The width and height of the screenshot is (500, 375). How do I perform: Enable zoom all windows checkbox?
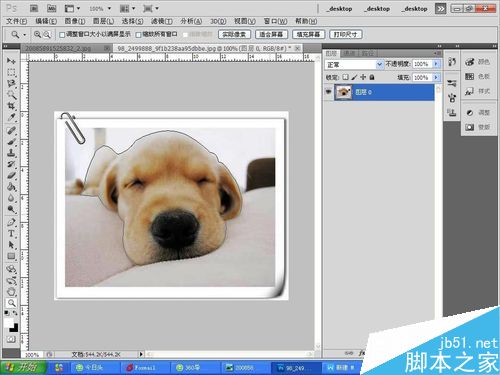click(x=138, y=35)
